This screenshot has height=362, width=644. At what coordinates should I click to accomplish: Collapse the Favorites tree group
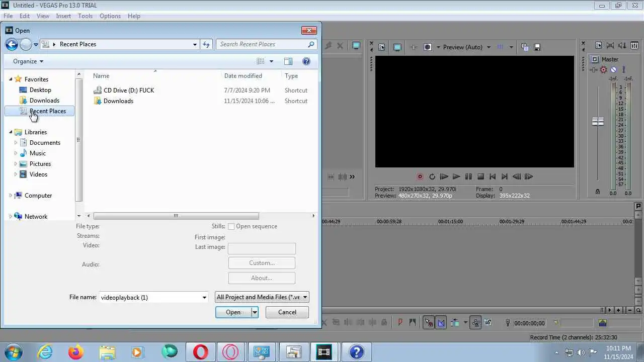[x=11, y=79]
